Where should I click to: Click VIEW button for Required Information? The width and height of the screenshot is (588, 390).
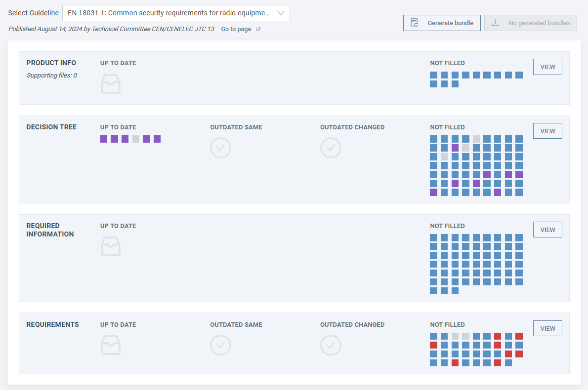547,230
